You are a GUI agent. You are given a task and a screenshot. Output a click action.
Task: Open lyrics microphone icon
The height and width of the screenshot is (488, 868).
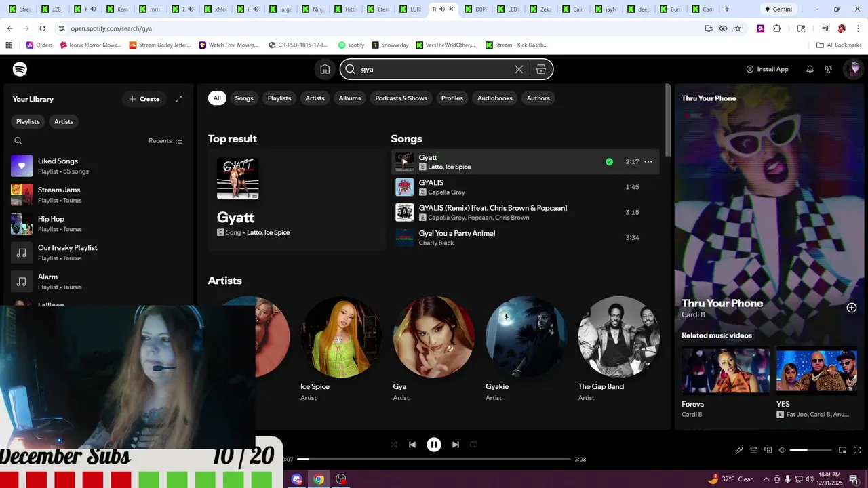coord(739,450)
